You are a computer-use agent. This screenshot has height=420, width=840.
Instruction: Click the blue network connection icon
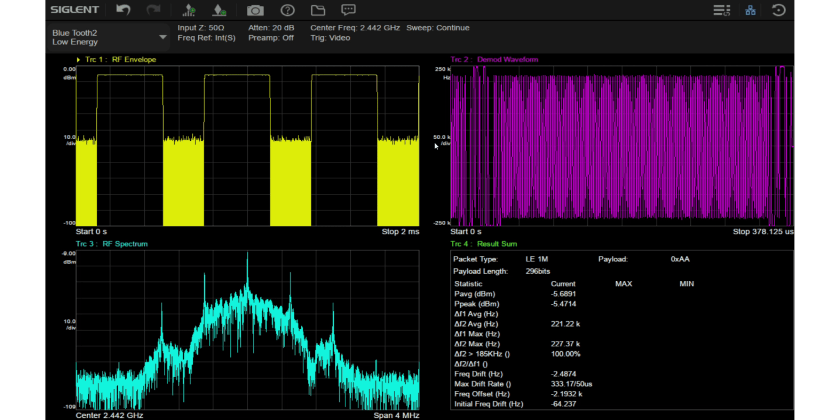pos(751,10)
